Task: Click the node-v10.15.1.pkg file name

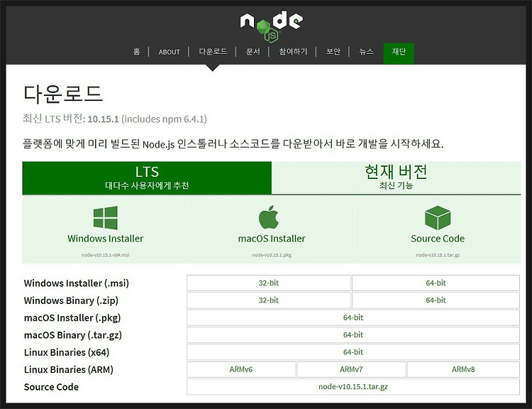Action: pyautogui.click(x=272, y=255)
